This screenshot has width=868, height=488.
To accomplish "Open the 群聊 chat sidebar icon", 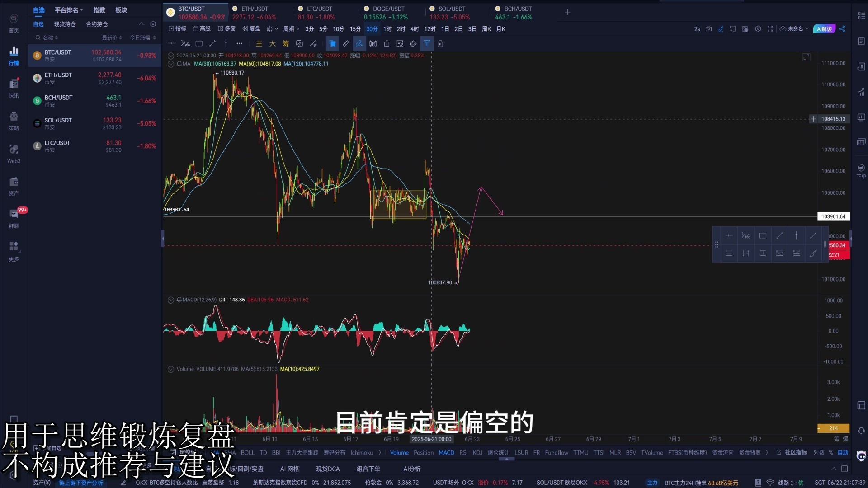I will (14, 219).
